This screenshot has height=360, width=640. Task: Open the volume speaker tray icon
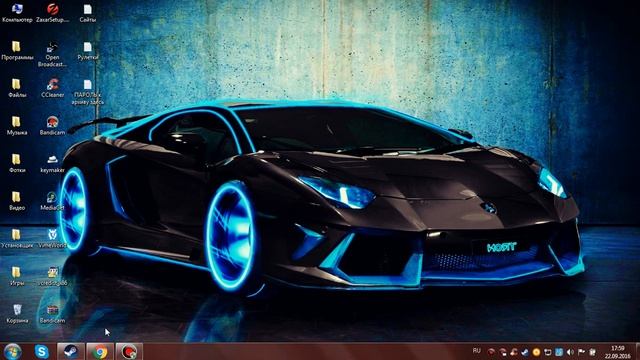[570, 352]
